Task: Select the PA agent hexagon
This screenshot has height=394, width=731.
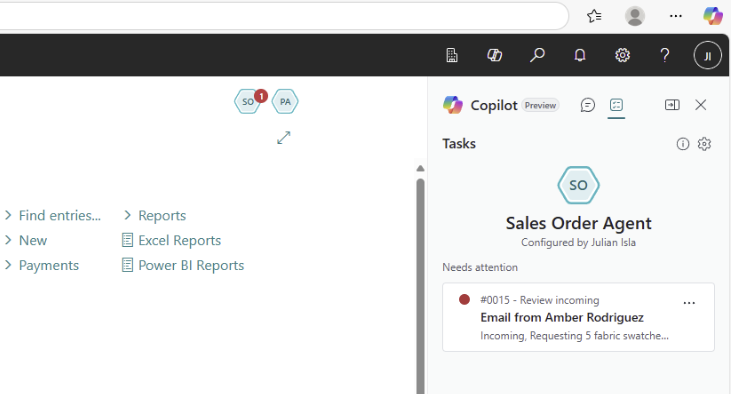Action: pyautogui.click(x=285, y=102)
